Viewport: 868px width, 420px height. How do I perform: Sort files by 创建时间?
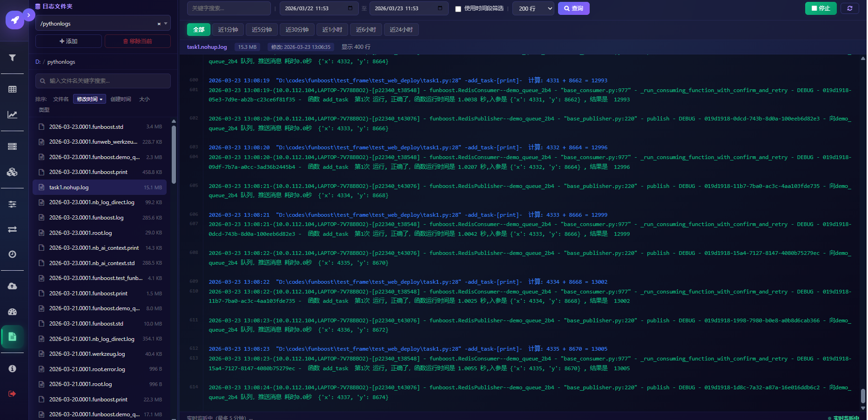121,99
